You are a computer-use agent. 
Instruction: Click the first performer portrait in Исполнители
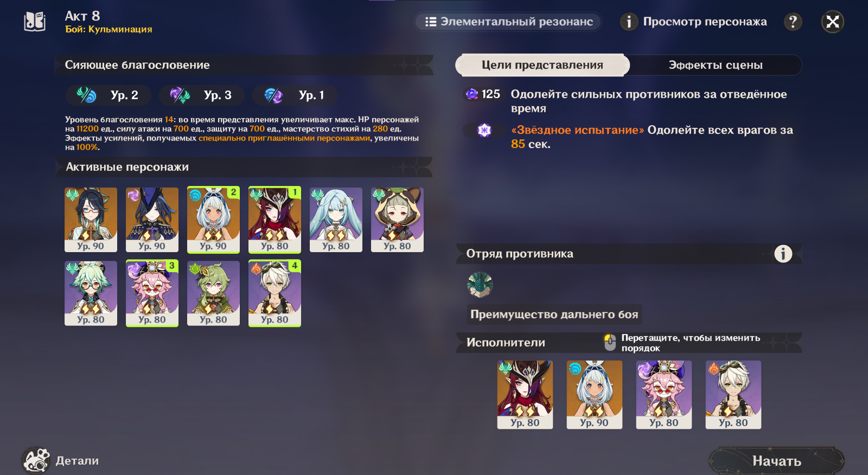pos(525,395)
